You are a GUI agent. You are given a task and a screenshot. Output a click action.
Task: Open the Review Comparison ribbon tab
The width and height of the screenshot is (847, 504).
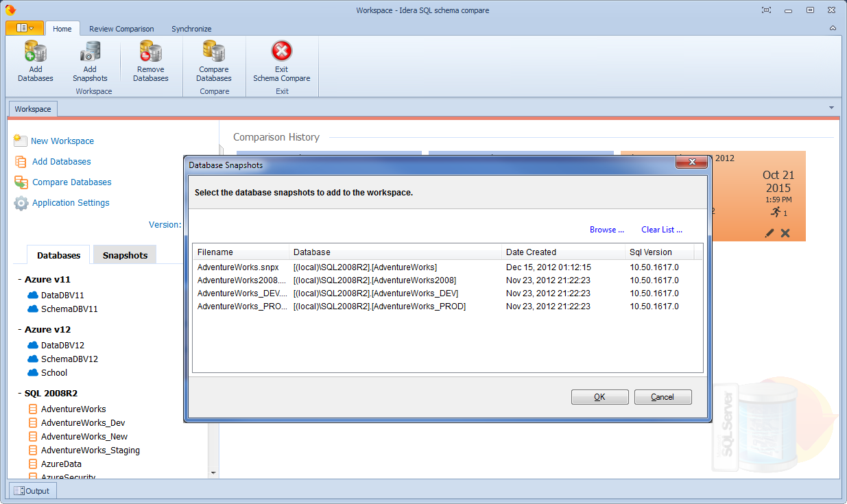pyautogui.click(x=121, y=29)
